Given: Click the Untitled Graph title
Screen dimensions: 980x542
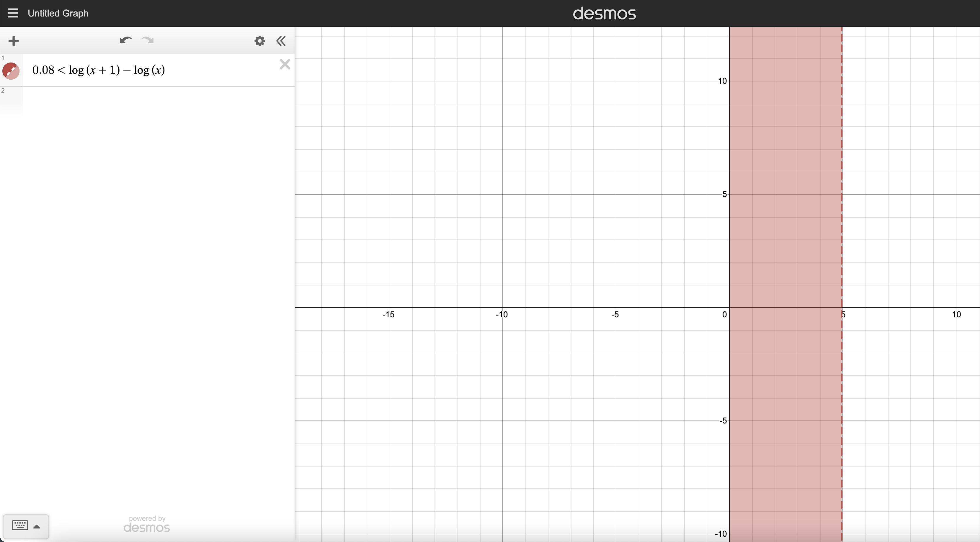Looking at the screenshot, I should [58, 13].
